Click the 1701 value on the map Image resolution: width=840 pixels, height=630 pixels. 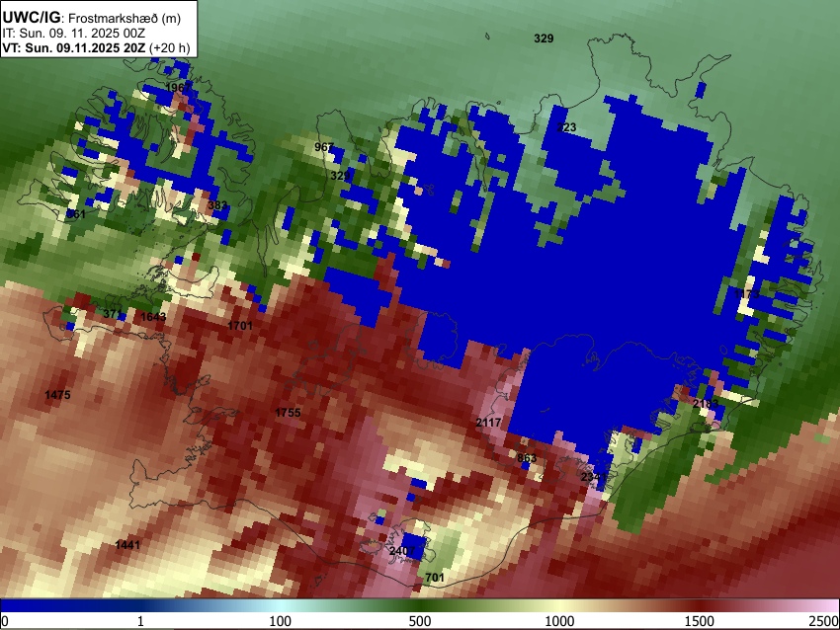pyautogui.click(x=240, y=325)
